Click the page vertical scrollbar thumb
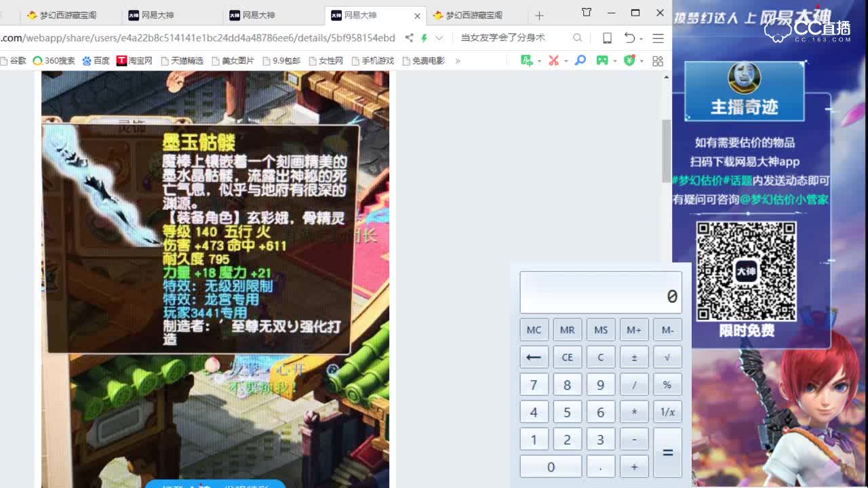The height and width of the screenshot is (488, 868). [666, 150]
